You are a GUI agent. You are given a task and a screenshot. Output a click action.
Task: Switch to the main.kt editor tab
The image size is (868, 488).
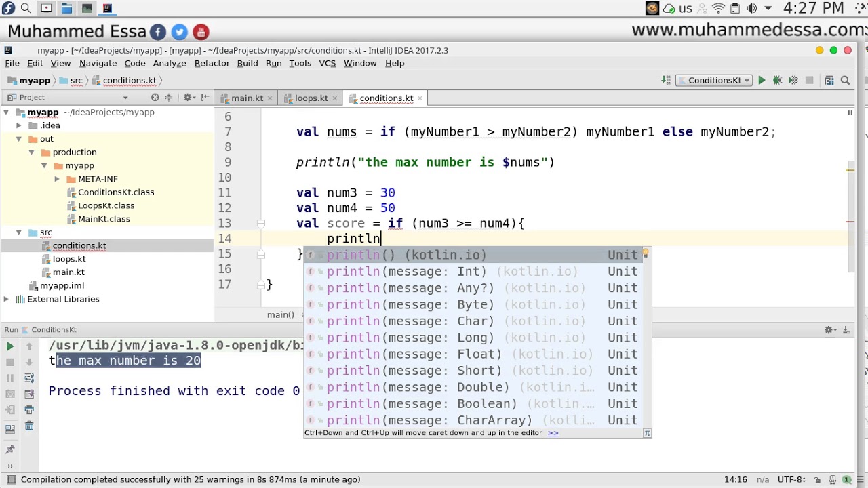[x=247, y=98]
